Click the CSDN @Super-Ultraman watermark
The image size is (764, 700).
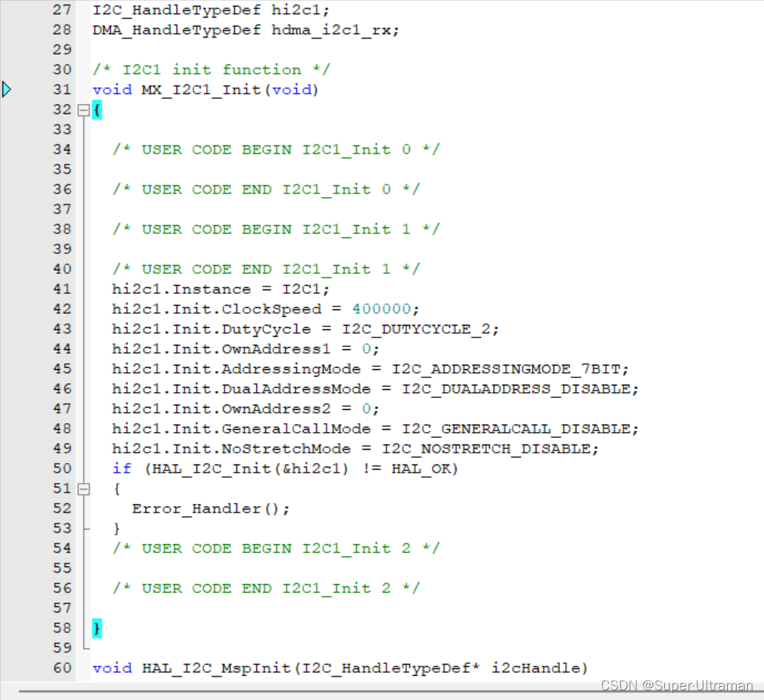[x=677, y=686]
